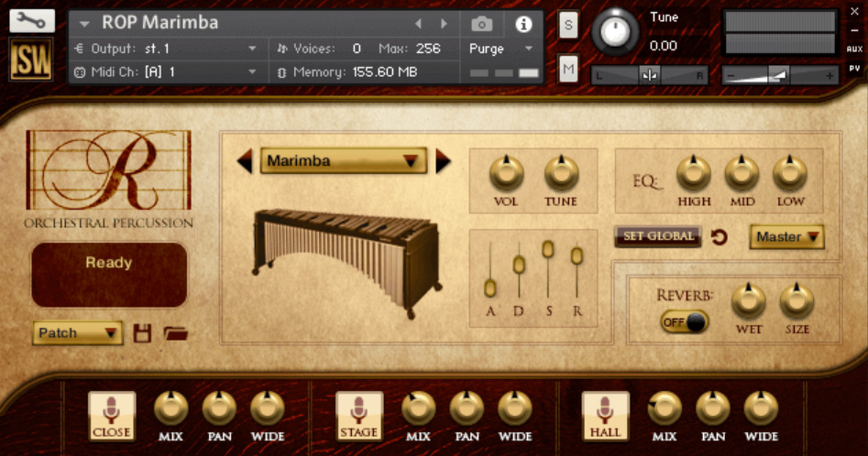Screen dimensions: 868x456
Task: Adjust the Decay (D) envelope slider
Action: pyautogui.click(x=519, y=265)
